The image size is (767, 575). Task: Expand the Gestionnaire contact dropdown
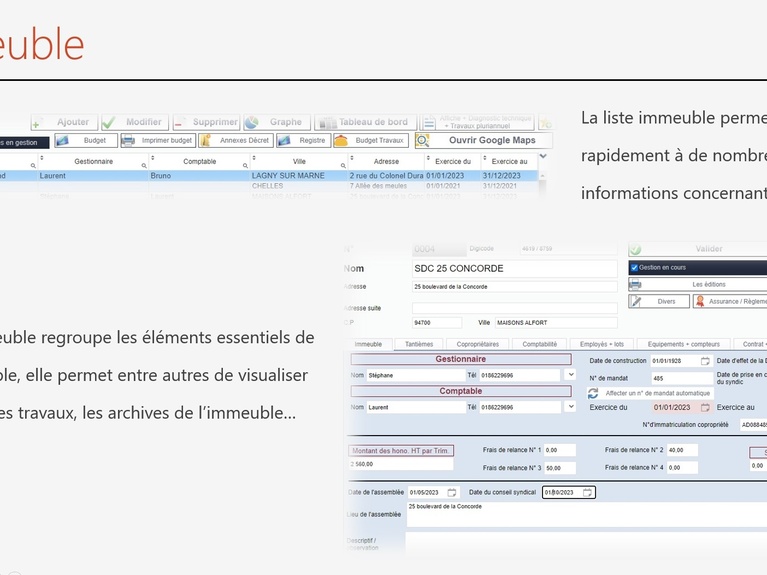[570, 375]
